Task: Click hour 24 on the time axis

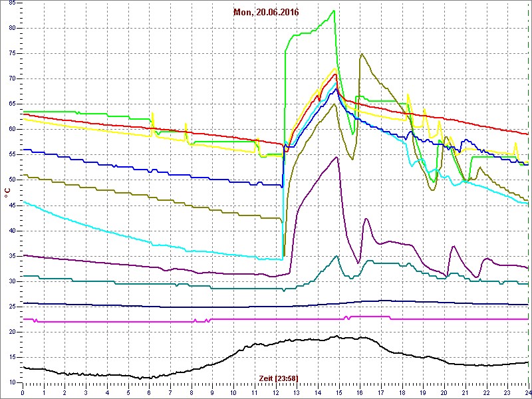Action: 528,392
